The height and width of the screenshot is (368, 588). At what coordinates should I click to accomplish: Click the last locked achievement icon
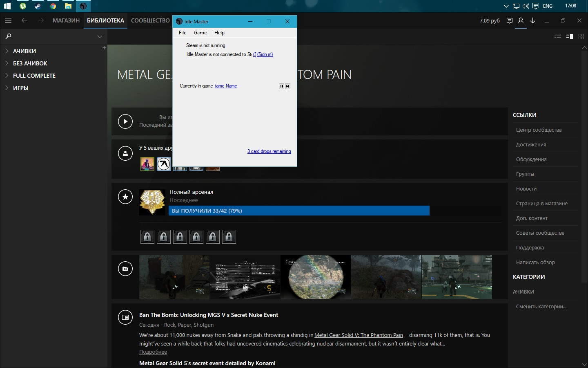pyautogui.click(x=229, y=237)
